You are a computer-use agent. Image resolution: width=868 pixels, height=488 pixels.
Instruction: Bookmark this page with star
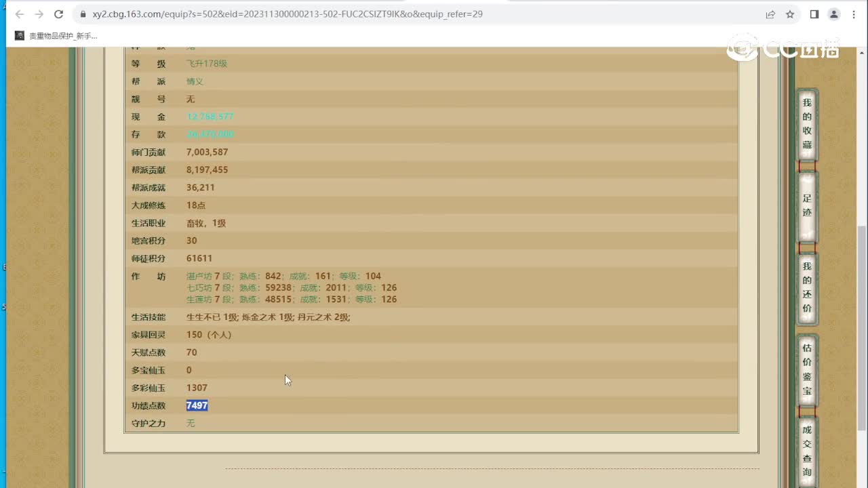click(790, 14)
